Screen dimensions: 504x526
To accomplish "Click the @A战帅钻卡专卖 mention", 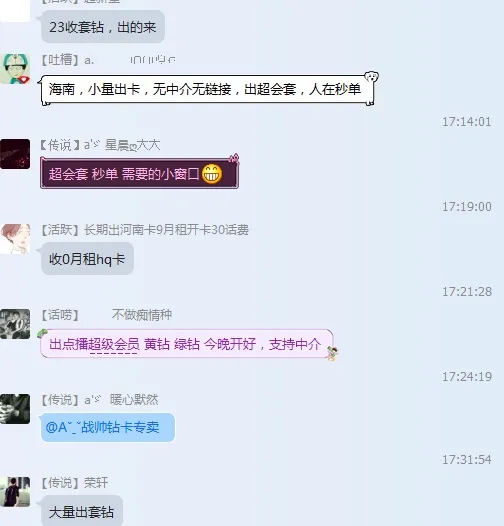I will tap(103, 427).
